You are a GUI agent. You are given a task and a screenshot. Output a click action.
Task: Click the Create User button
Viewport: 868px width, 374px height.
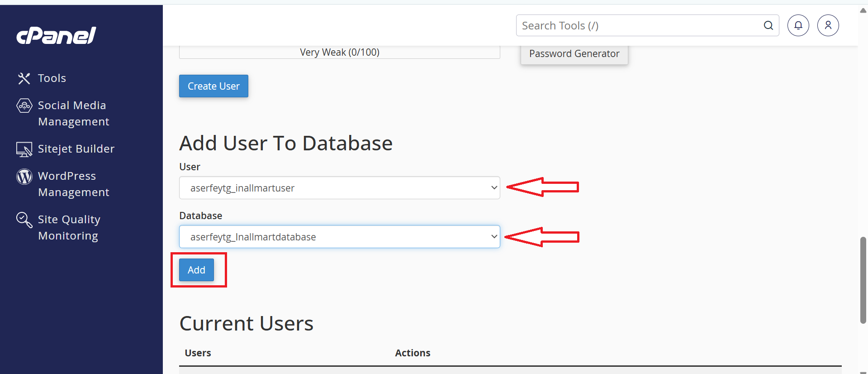(213, 86)
